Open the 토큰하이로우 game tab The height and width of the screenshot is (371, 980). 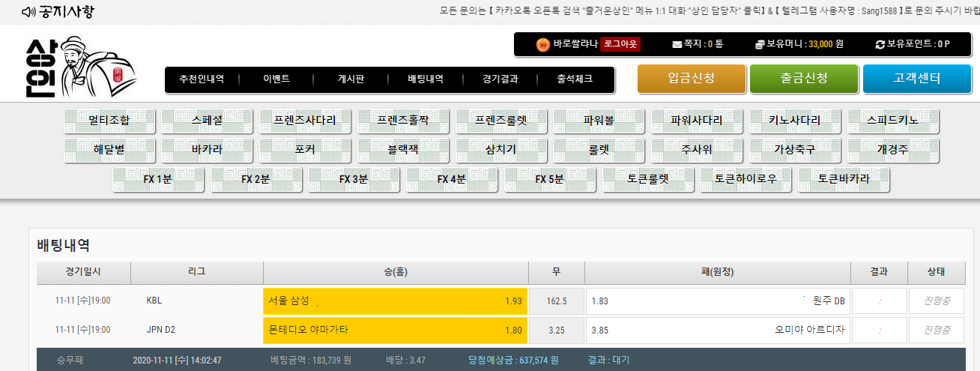(745, 179)
